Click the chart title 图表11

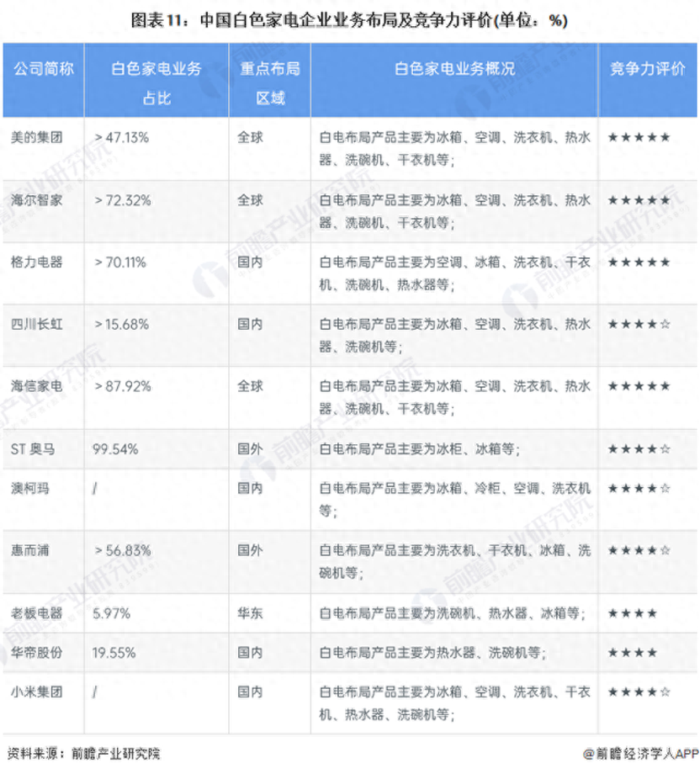click(349, 20)
